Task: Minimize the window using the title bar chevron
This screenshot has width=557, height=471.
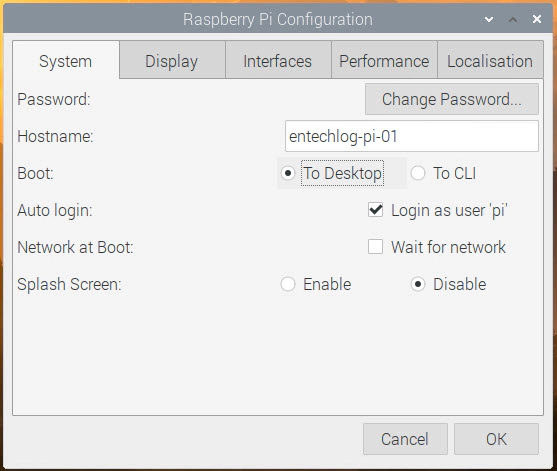Action: pyautogui.click(x=489, y=19)
